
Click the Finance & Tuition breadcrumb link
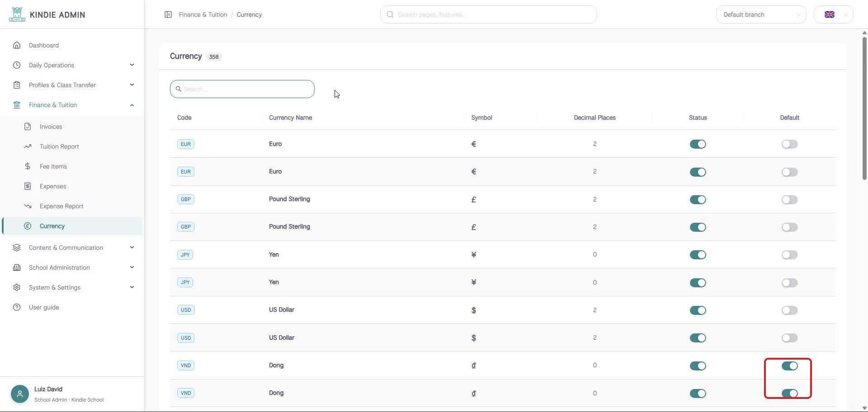[x=203, y=14]
